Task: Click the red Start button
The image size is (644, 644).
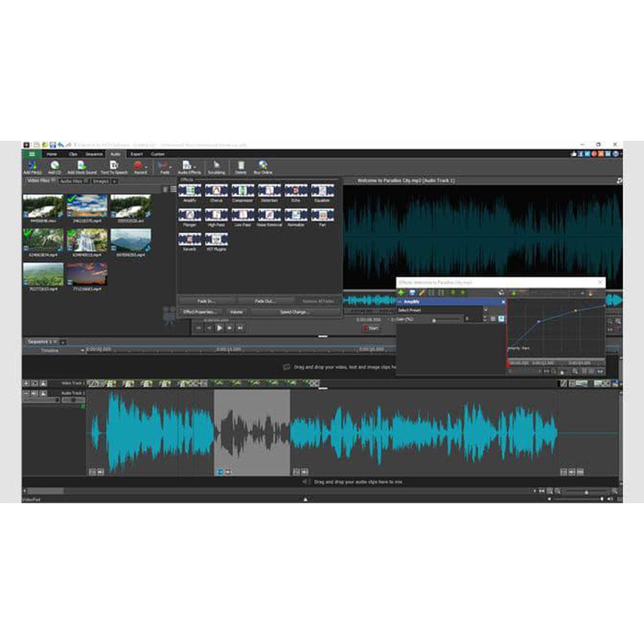Action: [x=371, y=328]
